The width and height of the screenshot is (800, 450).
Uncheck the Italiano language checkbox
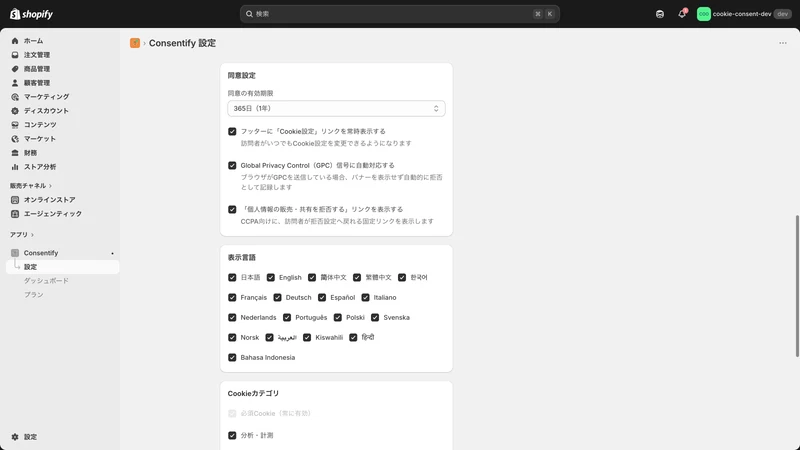tap(365, 297)
